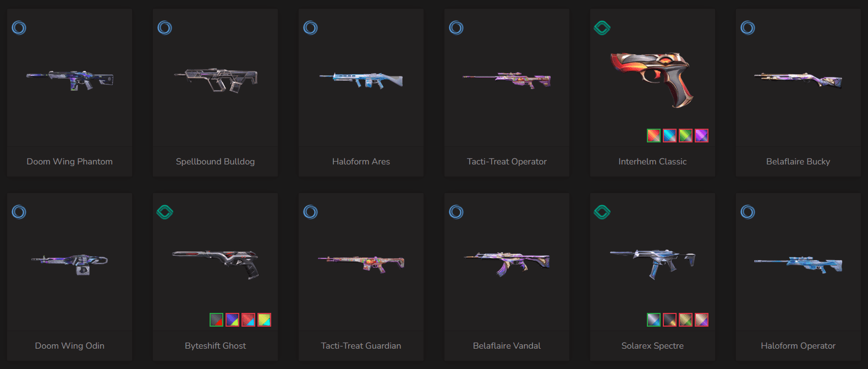
Task: Open the Belaflaire Bucky weapon image
Action: (x=798, y=80)
